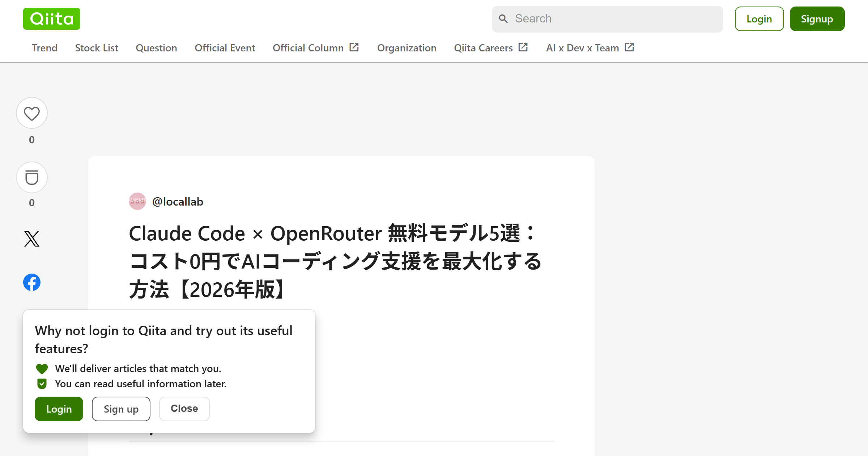Open the @locallab author profile

[178, 202]
